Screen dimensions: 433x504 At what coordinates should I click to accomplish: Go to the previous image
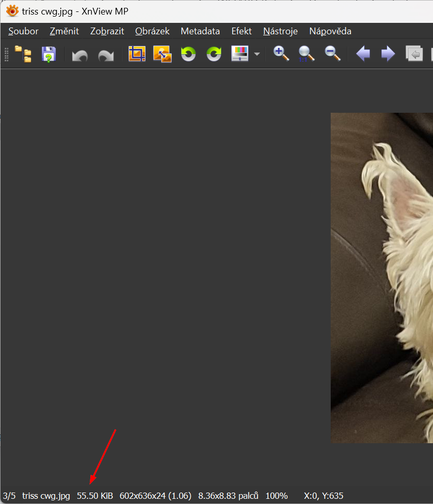coord(363,54)
